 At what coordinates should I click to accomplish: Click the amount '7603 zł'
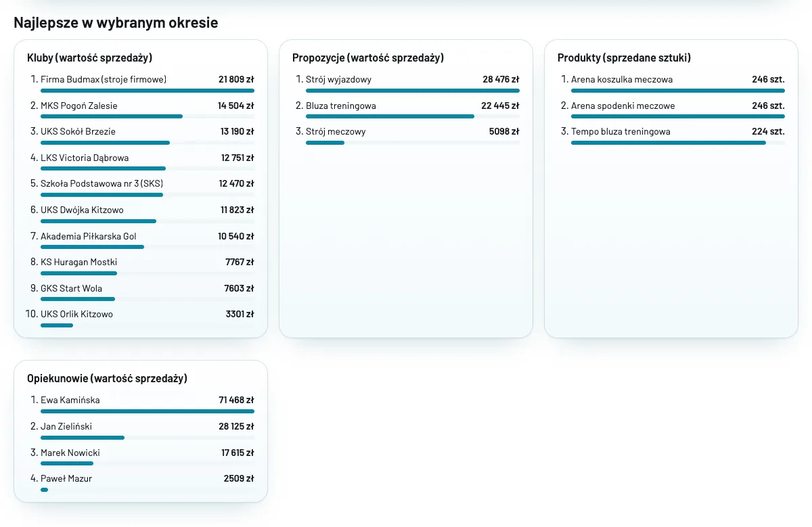point(239,288)
